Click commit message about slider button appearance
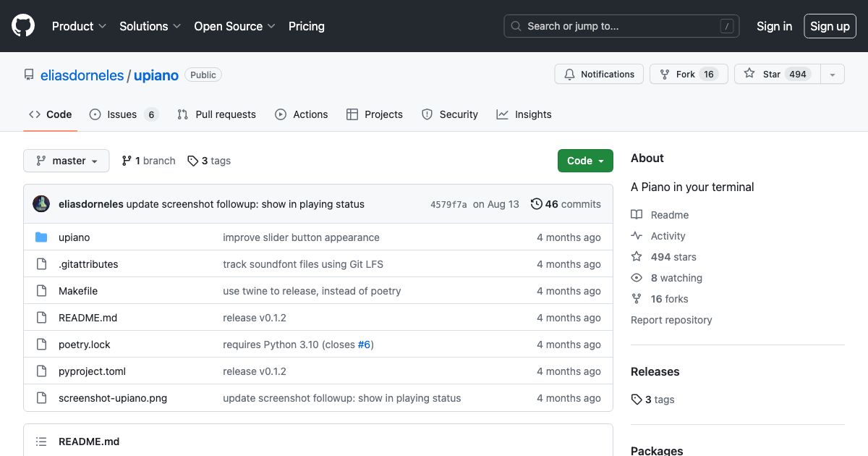This screenshot has height=456, width=868. tap(301, 237)
